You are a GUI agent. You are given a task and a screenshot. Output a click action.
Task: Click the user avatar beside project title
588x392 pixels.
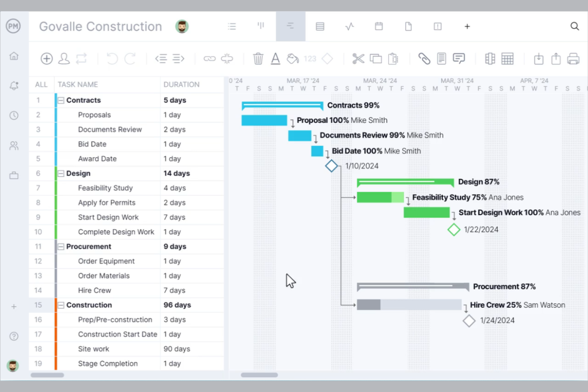(x=182, y=27)
